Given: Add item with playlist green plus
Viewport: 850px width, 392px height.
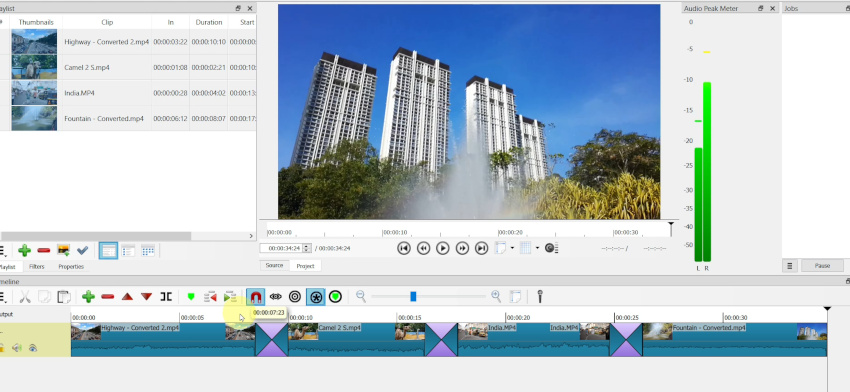Looking at the screenshot, I should 24,250.
